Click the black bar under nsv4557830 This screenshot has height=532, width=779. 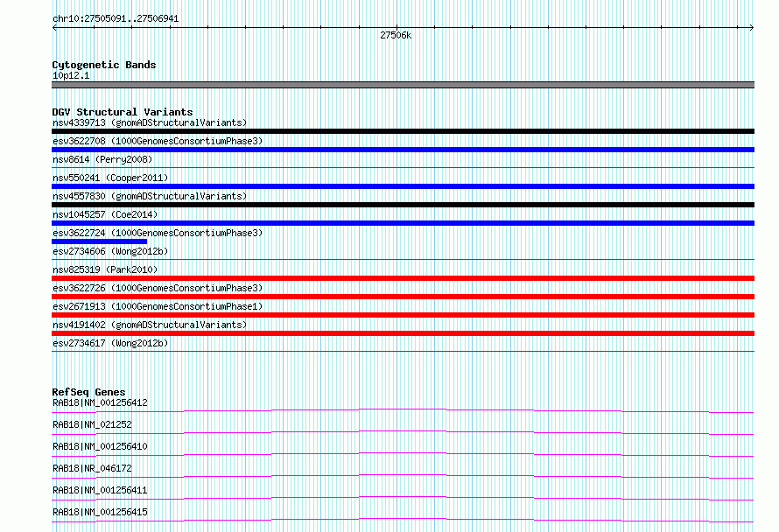point(403,205)
